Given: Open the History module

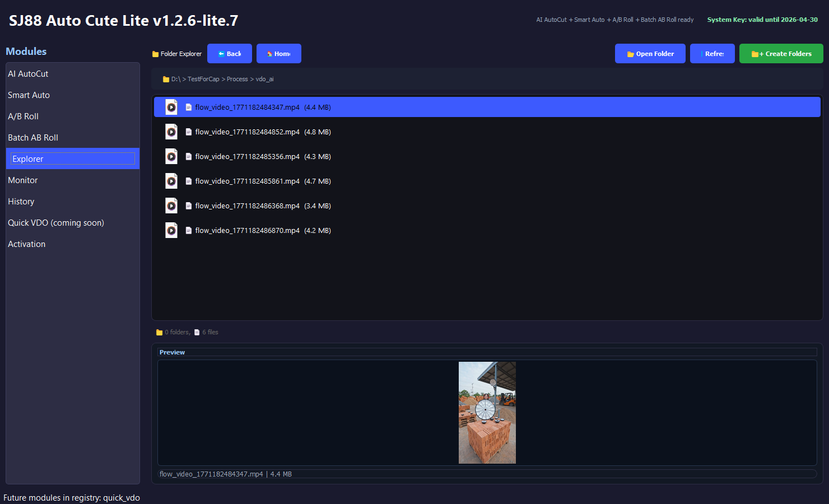Looking at the screenshot, I should [21, 201].
